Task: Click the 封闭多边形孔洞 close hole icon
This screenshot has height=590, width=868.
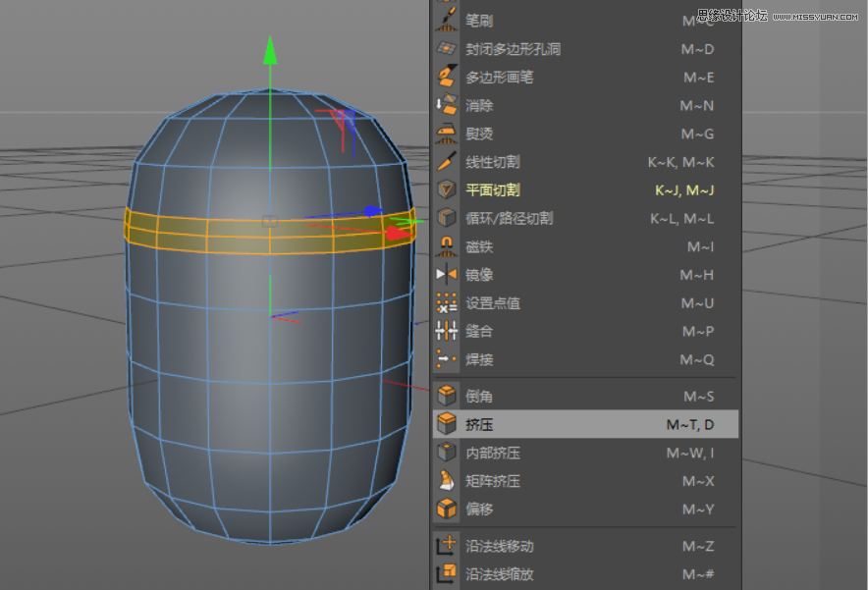Action: tap(447, 48)
